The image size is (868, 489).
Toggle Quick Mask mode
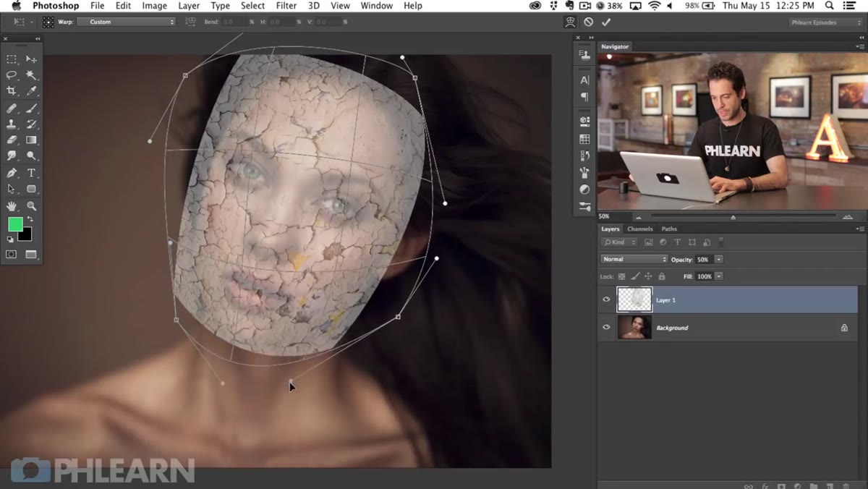tap(12, 255)
